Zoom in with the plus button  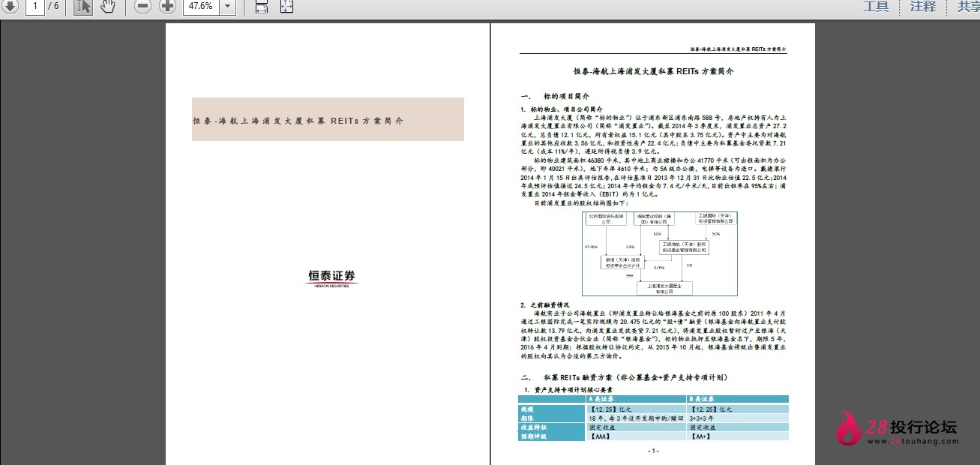168,7
